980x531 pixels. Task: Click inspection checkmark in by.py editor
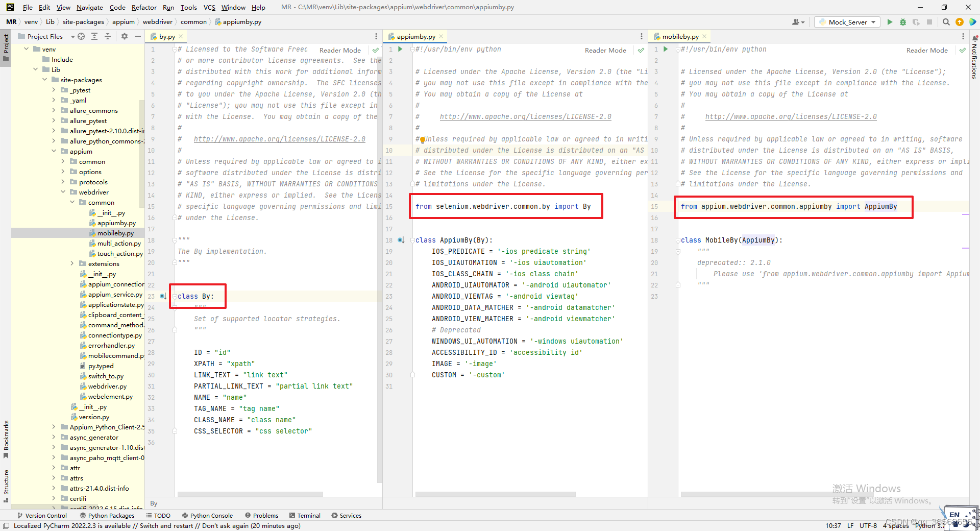coord(376,50)
